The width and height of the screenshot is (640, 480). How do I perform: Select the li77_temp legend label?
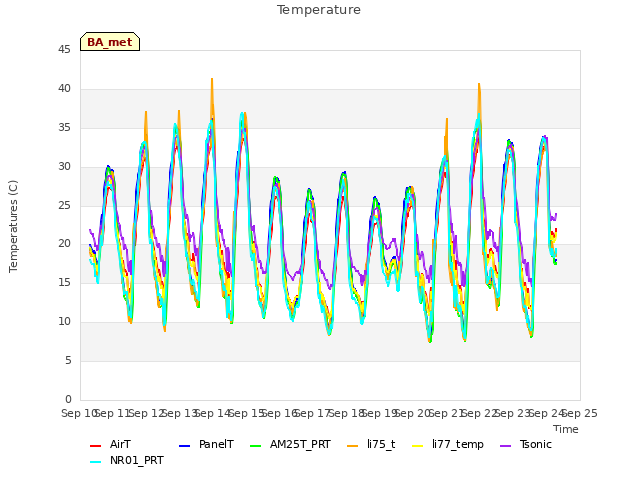458,444
